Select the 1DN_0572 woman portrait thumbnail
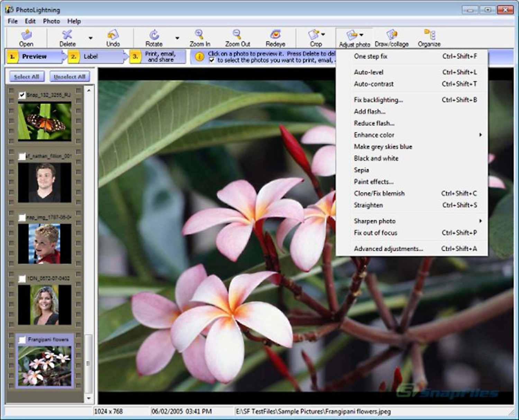 [x=45, y=305]
